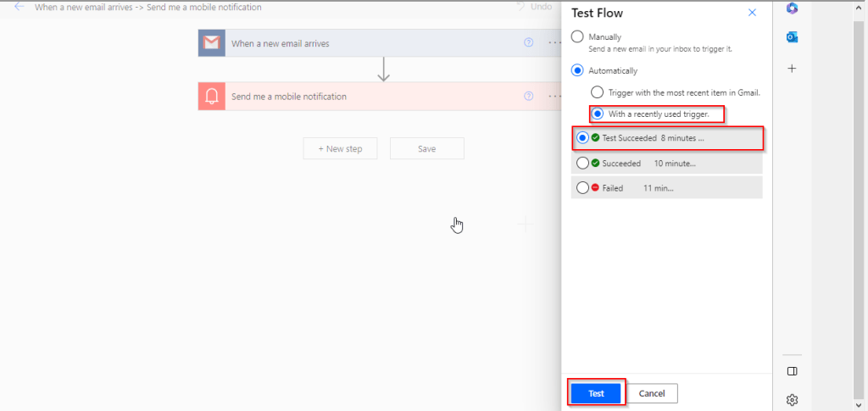Screen dimensions: 868x411
Task: Select the Failed 11 minutes run
Action: point(582,188)
